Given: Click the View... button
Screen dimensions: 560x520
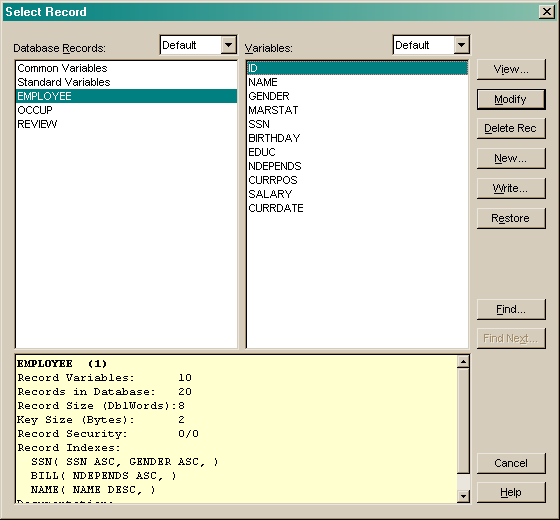Looking at the screenshot, I should [511, 69].
